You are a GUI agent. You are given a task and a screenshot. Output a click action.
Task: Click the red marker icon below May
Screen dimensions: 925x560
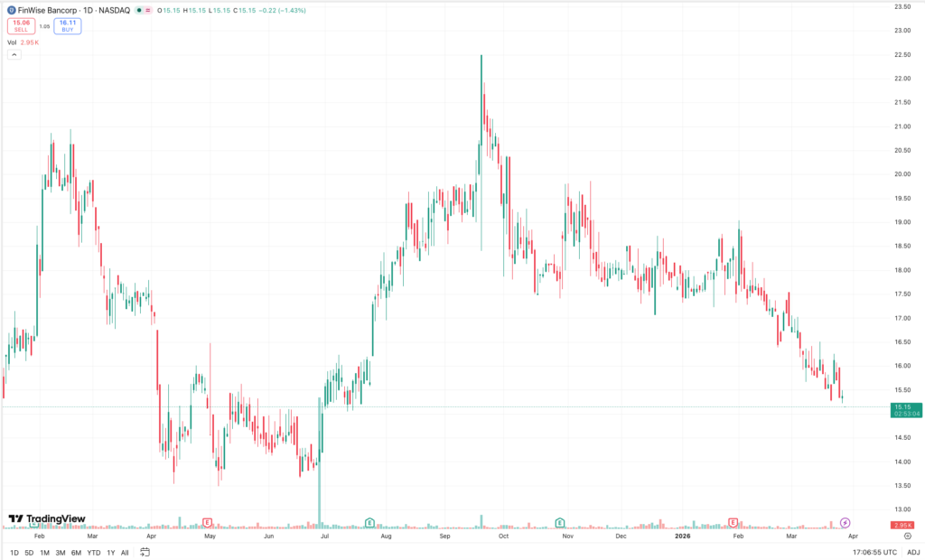tap(207, 522)
